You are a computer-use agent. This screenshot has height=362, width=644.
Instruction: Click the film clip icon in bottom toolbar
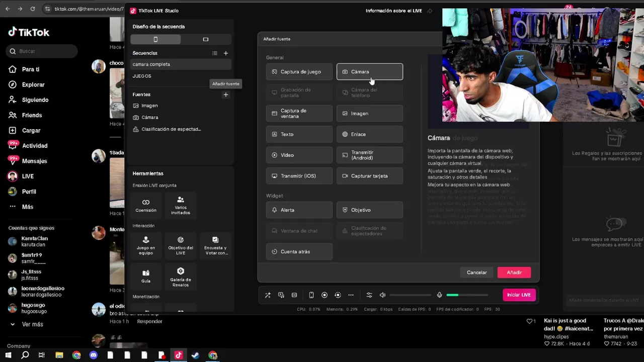[x=294, y=295]
